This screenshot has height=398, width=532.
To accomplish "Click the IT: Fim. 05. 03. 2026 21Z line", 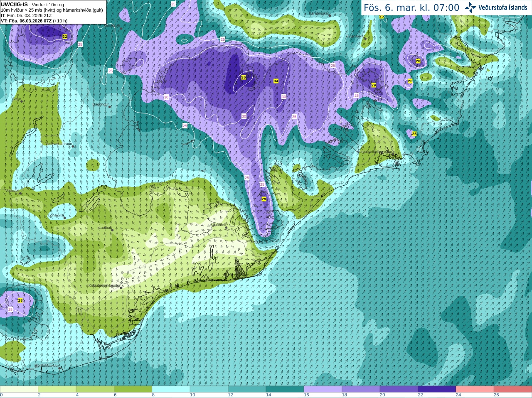I will [x=26, y=15].
